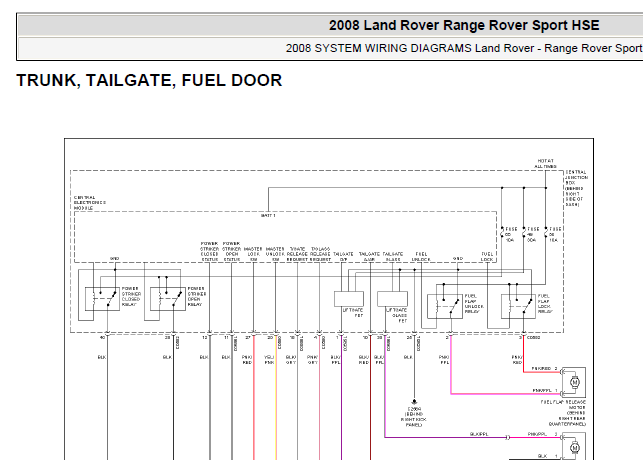
Task: Click the "Fuel Flap Unlock Relay" text label
Action: tap(474, 304)
